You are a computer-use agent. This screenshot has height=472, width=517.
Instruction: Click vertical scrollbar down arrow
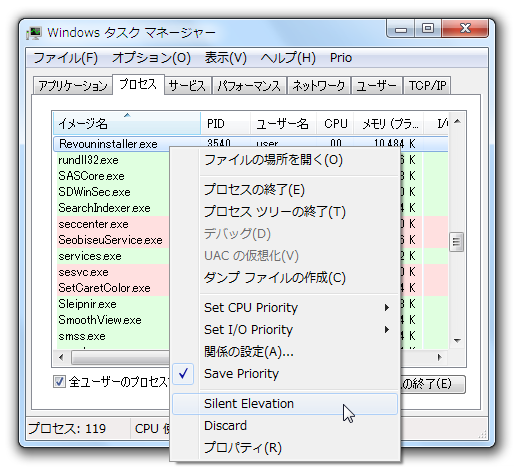tap(457, 341)
